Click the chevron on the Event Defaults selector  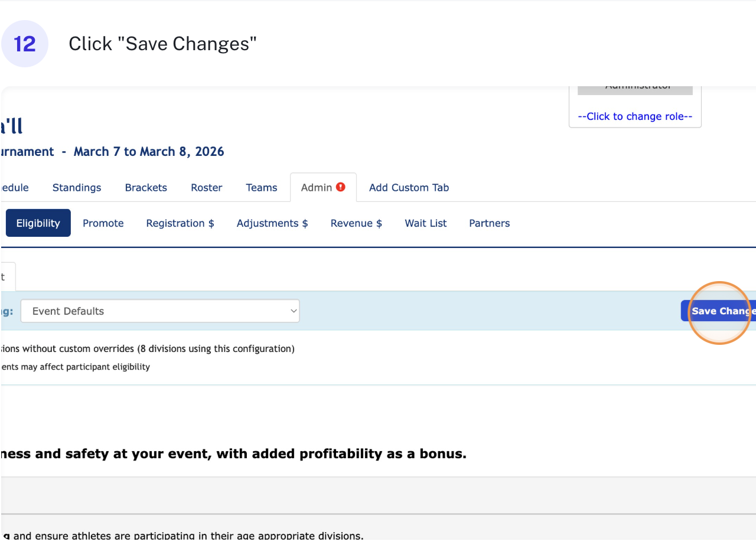(x=293, y=311)
